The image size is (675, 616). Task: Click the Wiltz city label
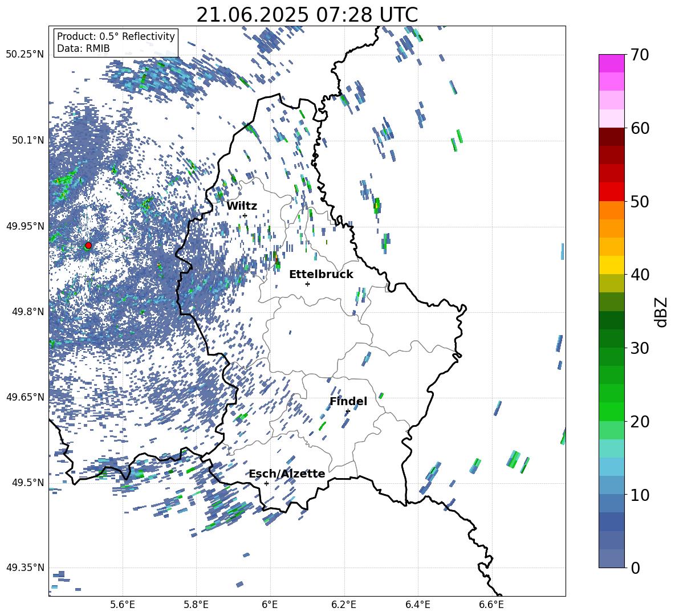pyautogui.click(x=242, y=206)
